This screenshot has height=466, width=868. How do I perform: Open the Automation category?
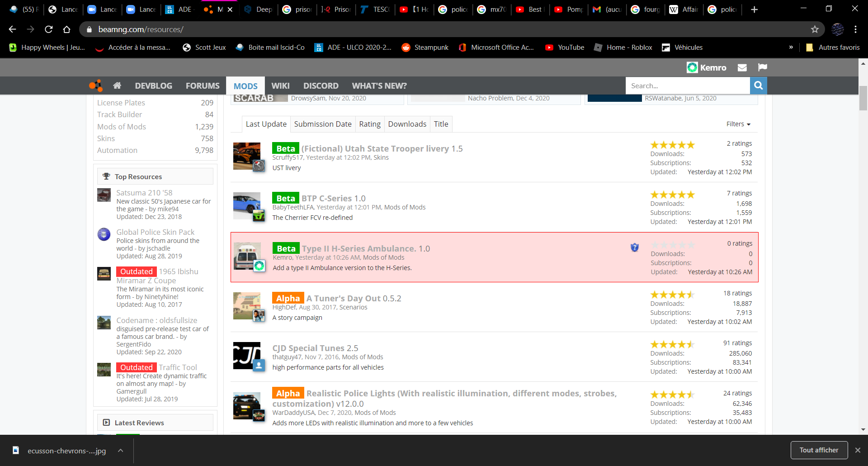pyautogui.click(x=117, y=150)
